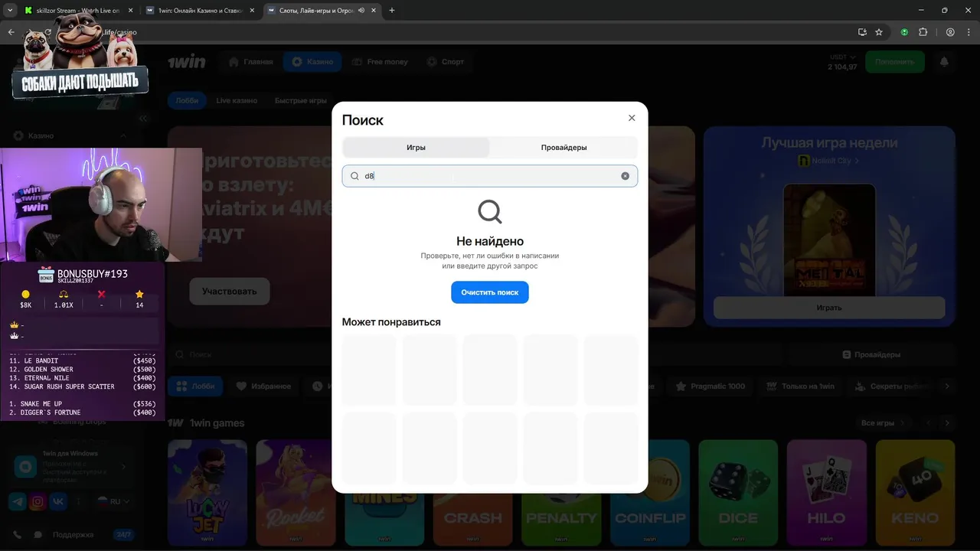
Task: Open the Главная page in top navigation
Action: tap(250, 62)
